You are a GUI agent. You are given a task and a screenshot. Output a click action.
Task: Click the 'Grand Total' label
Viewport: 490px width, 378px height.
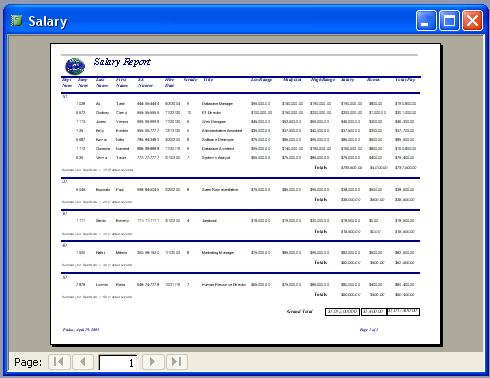300,311
